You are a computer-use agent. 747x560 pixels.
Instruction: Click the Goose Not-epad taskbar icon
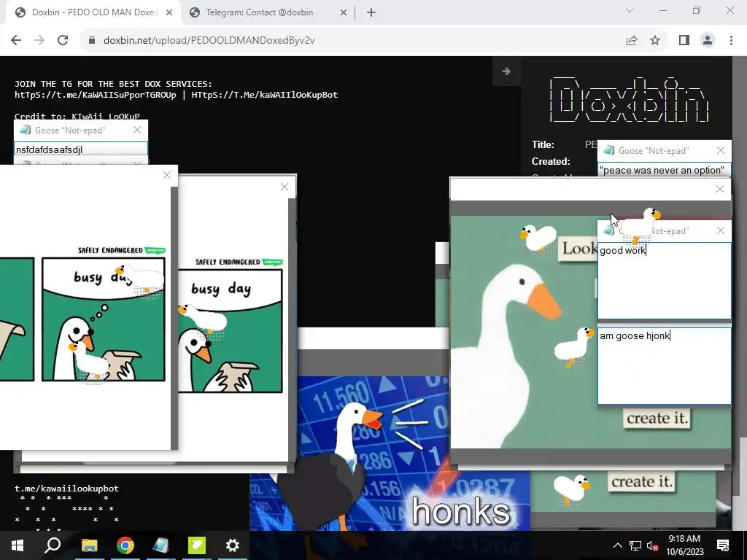pos(160,545)
